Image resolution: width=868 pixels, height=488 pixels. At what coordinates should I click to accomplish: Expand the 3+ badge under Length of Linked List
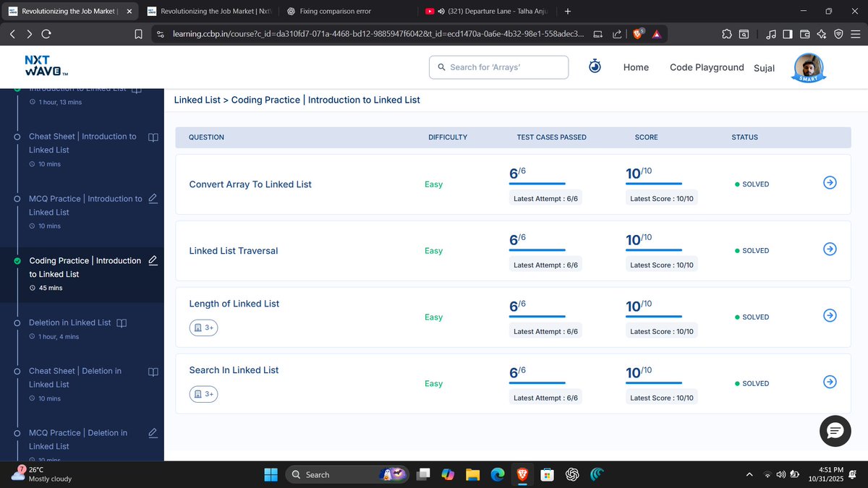pyautogui.click(x=203, y=328)
